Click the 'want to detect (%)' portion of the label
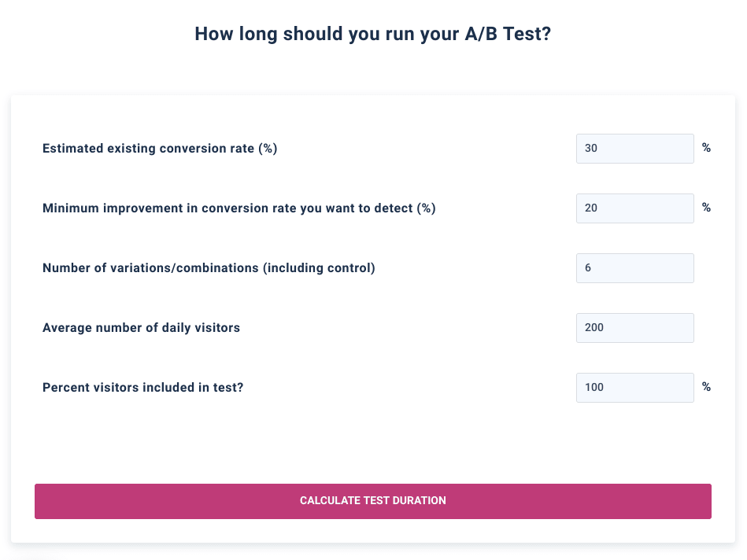The image size is (747, 560). point(381,208)
